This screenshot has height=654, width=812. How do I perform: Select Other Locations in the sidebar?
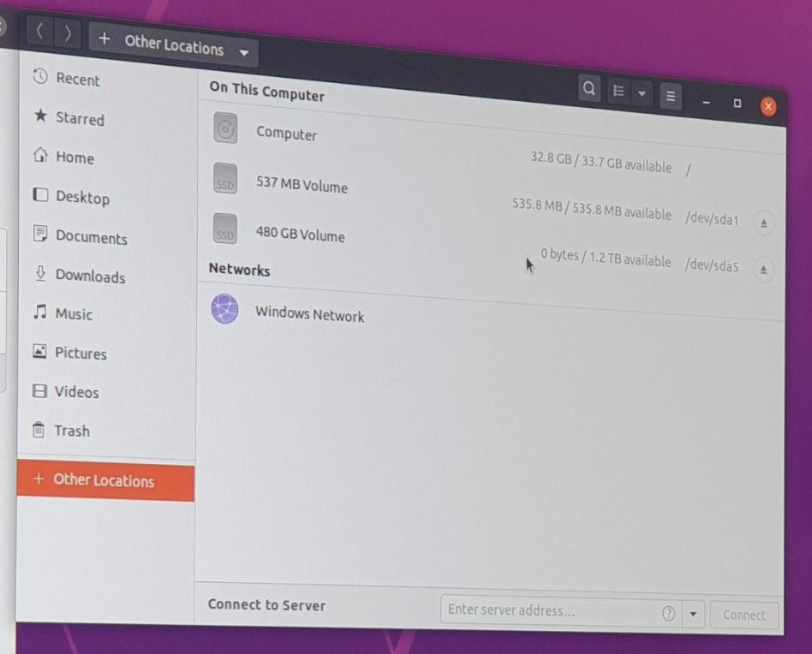[x=105, y=481]
